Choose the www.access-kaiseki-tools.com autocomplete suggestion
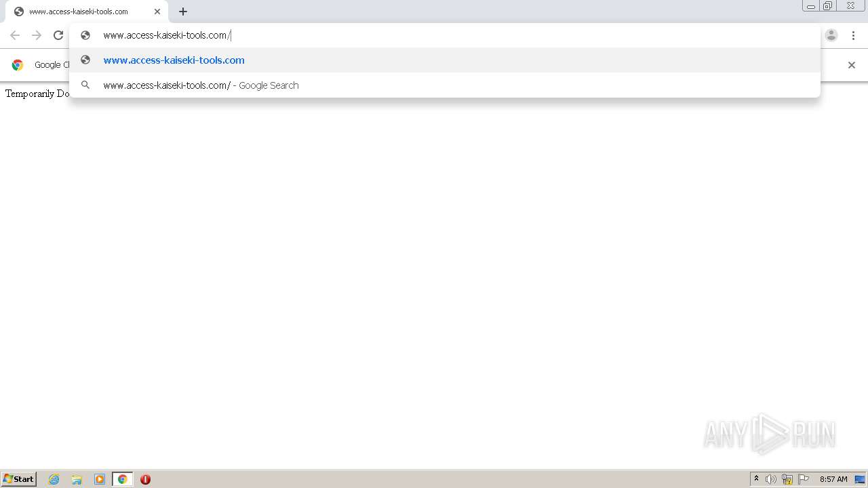This screenshot has width=868, height=488. pos(445,60)
